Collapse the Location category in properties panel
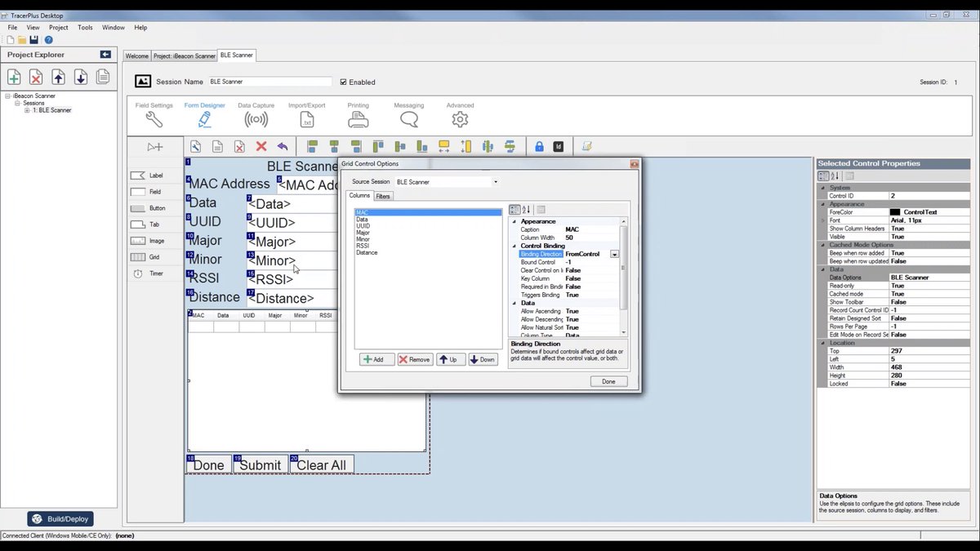 pyautogui.click(x=823, y=343)
